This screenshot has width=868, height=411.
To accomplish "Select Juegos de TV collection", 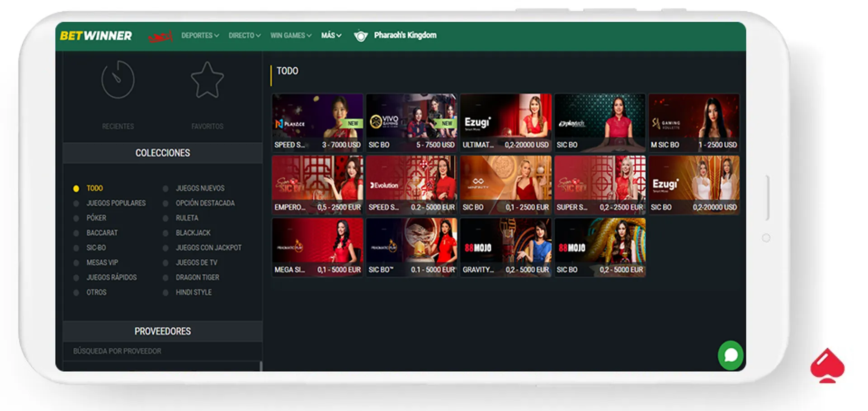I will pos(196,263).
